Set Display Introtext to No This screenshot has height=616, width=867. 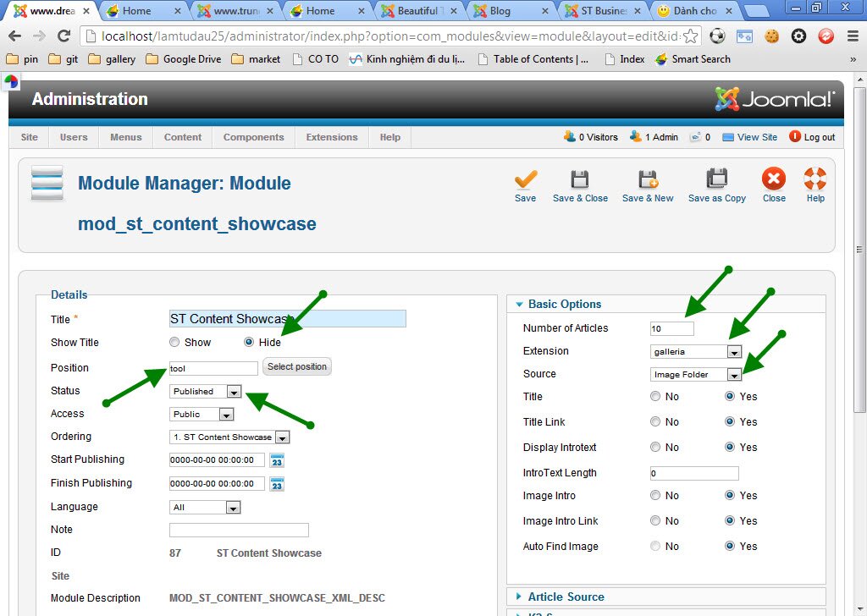click(655, 448)
